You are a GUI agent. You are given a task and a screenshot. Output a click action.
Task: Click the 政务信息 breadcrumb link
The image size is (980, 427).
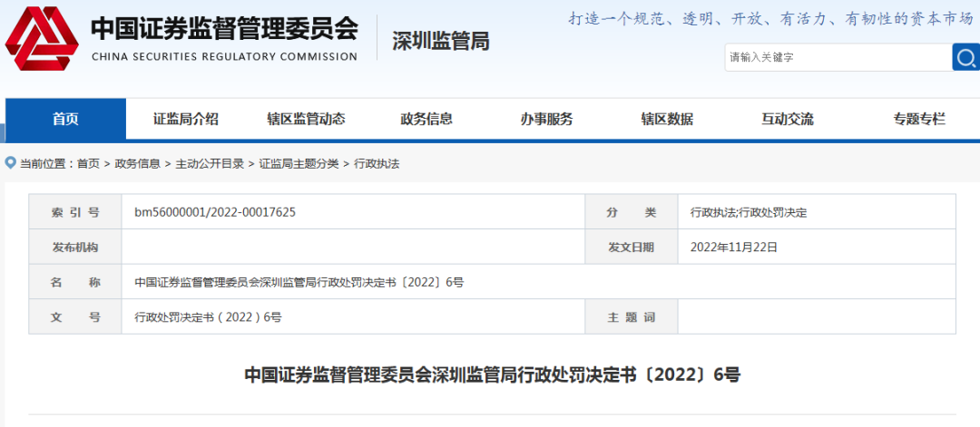click(x=138, y=164)
